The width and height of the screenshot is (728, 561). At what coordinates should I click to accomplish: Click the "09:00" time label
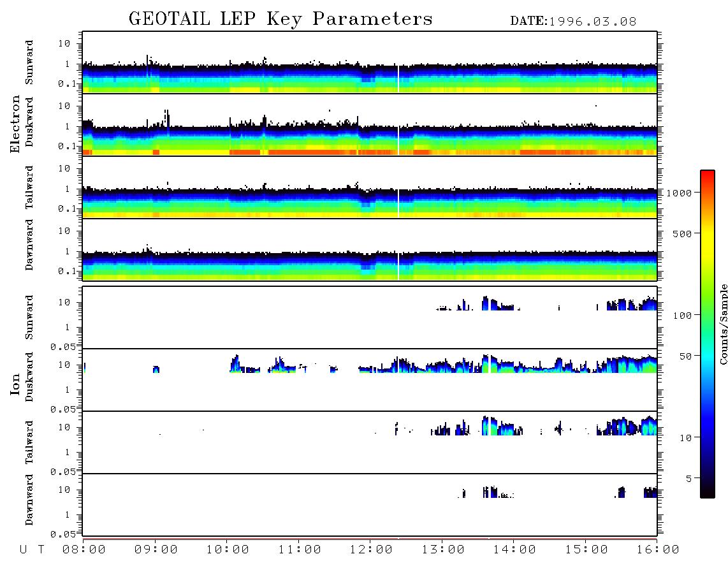[x=156, y=550]
